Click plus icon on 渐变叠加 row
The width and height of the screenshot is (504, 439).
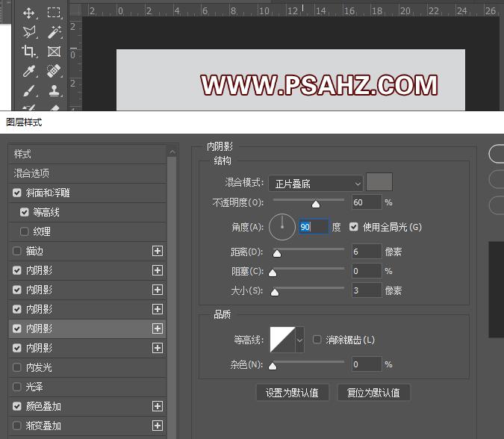pyautogui.click(x=158, y=426)
